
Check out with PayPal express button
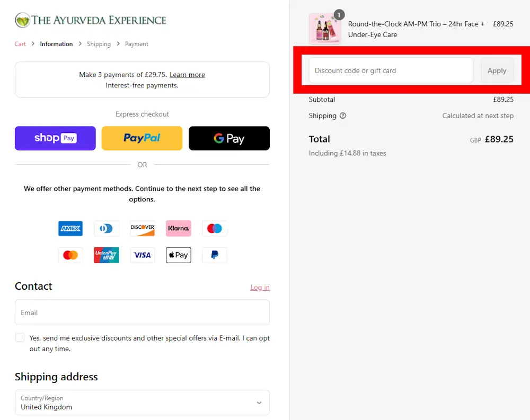(x=142, y=138)
